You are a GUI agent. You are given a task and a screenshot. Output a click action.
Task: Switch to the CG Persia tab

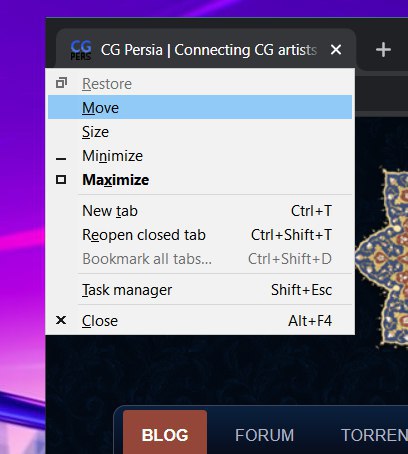[x=206, y=49]
